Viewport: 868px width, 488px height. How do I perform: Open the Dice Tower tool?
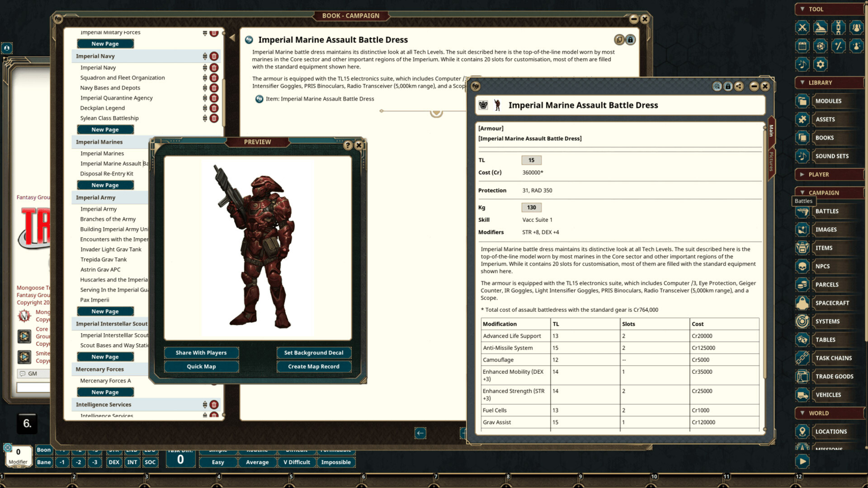click(x=821, y=28)
